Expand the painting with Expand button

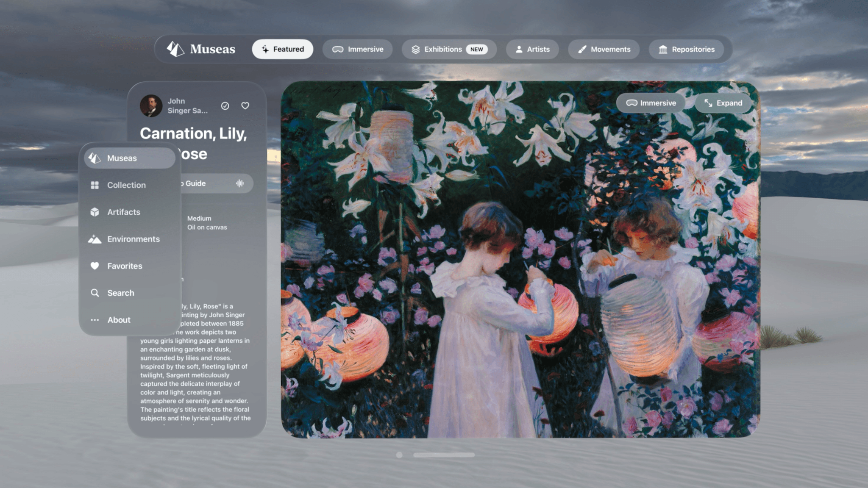tap(723, 103)
